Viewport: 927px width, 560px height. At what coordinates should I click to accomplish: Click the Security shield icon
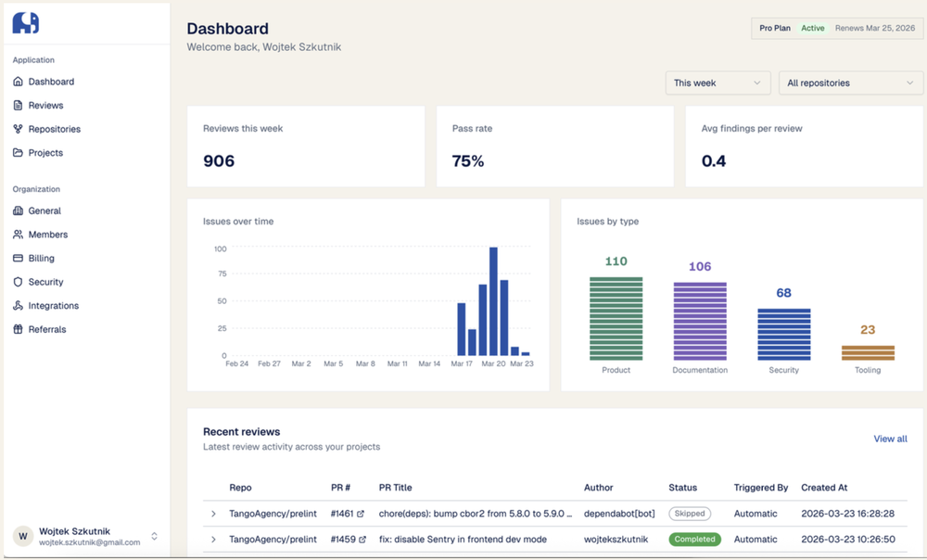pyautogui.click(x=19, y=282)
